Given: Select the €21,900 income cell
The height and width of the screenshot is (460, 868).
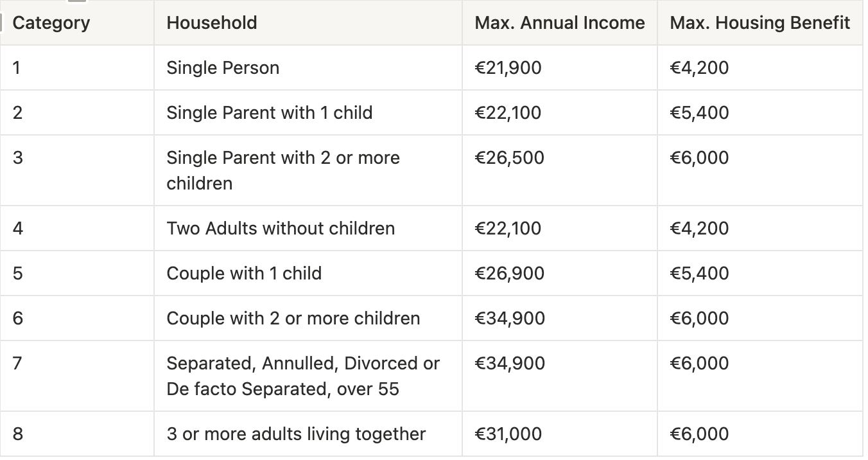Looking at the screenshot, I should pos(560,67).
